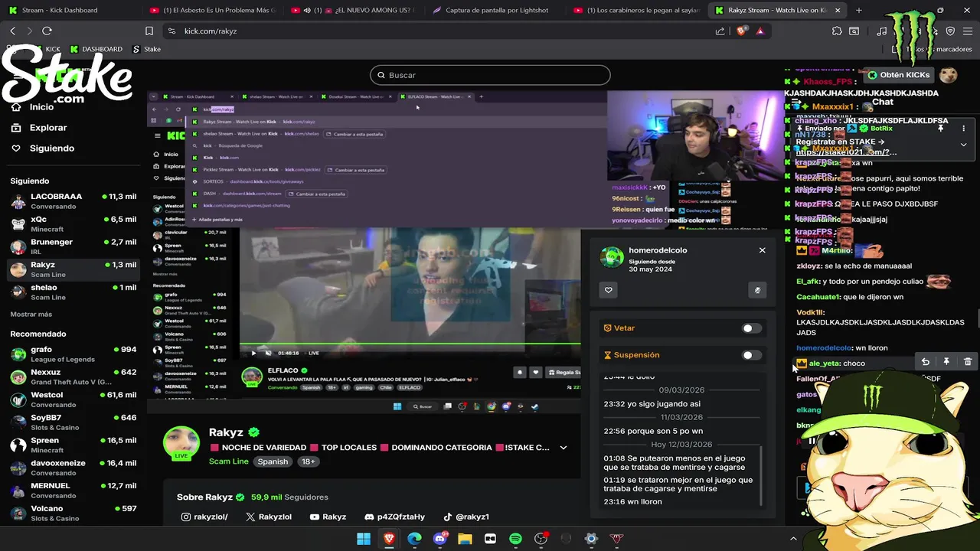Viewport: 980px width, 551px height.
Task: Click homerodelcolo's name in the chat
Action: coord(824,348)
